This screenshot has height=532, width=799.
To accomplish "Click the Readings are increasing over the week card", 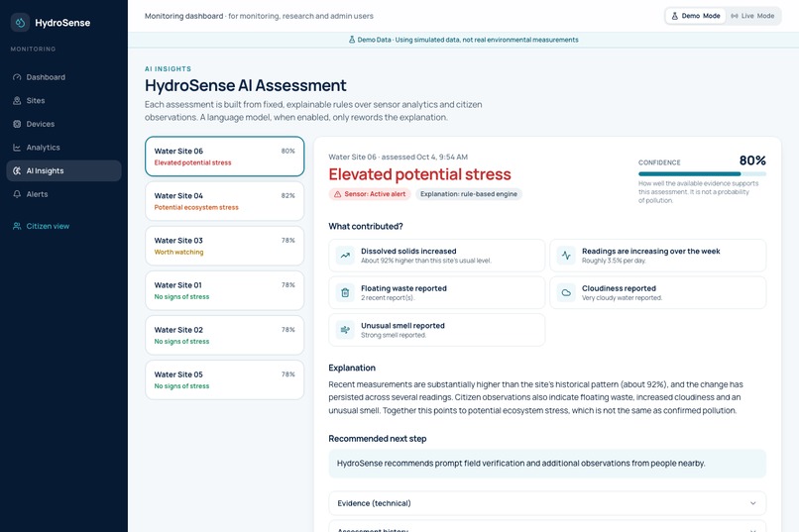I will (x=658, y=256).
